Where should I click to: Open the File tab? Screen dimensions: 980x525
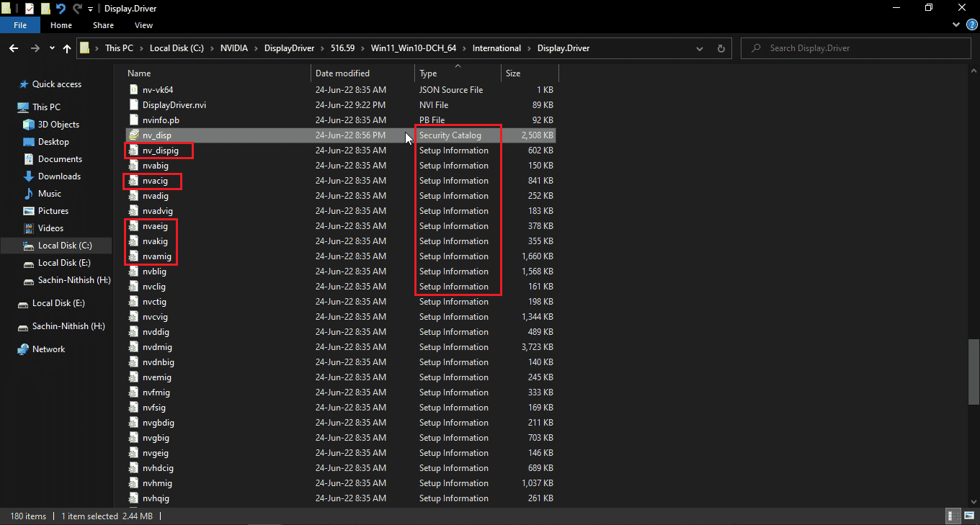click(20, 25)
